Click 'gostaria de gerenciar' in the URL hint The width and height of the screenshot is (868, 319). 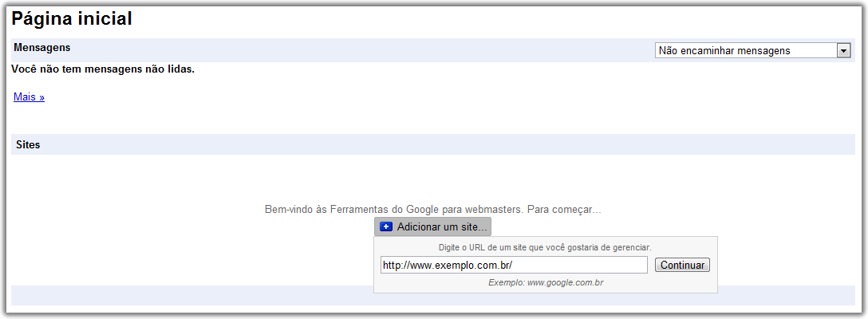point(610,248)
